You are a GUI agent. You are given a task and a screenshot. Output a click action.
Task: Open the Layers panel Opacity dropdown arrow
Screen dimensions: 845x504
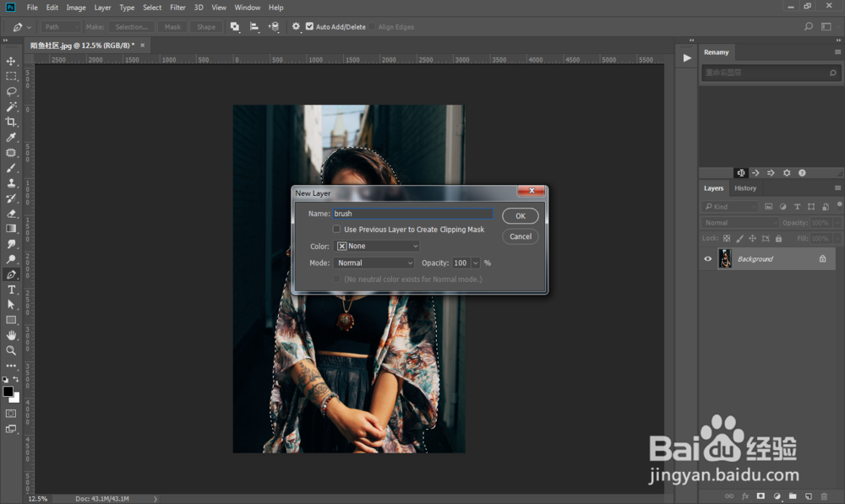coord(837,222)
